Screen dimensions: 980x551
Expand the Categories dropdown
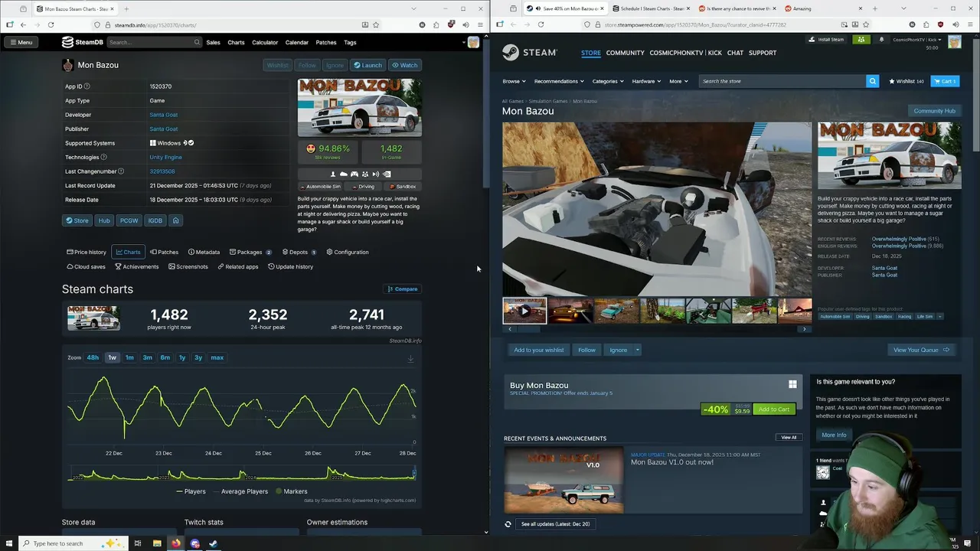pyautogui.click(x=608, y=81)
